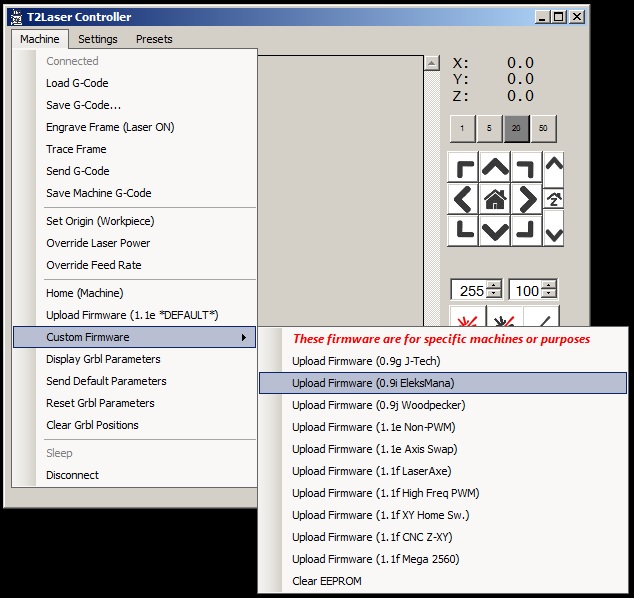
Task: Choose Upload Firmware (0.9i EleksMana)
Action: click(443, 383)
